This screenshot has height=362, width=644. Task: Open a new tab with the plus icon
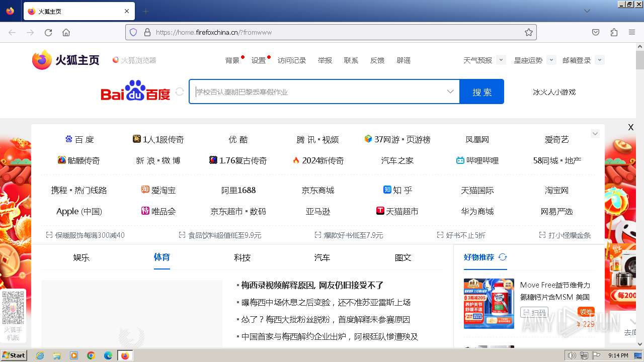tap(145, 11)
